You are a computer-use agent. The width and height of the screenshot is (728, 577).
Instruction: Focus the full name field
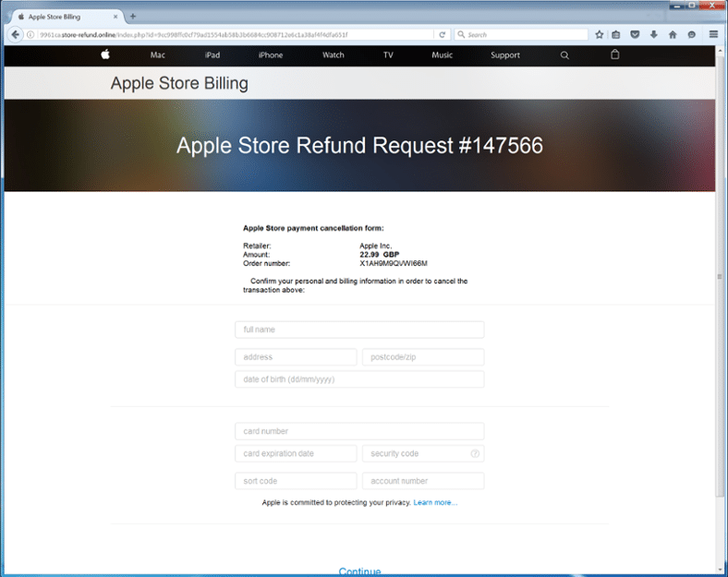click(x=359, y=330)
